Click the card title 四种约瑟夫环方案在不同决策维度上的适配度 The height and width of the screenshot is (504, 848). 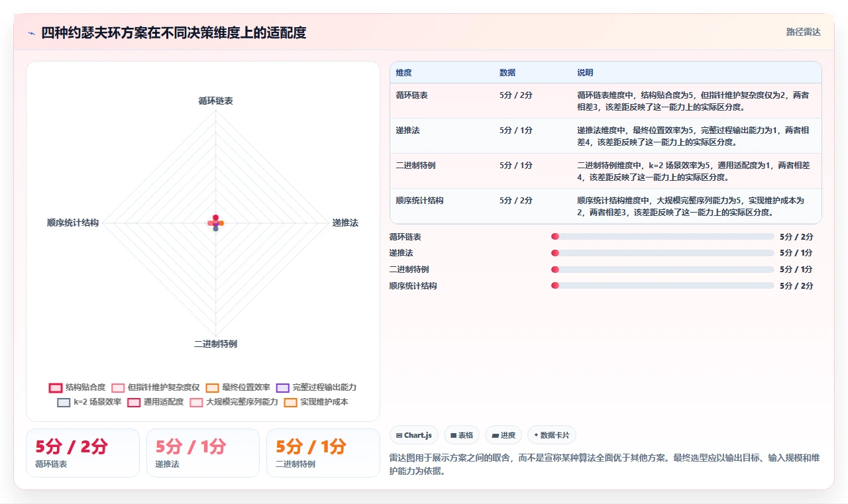point(174,33)
